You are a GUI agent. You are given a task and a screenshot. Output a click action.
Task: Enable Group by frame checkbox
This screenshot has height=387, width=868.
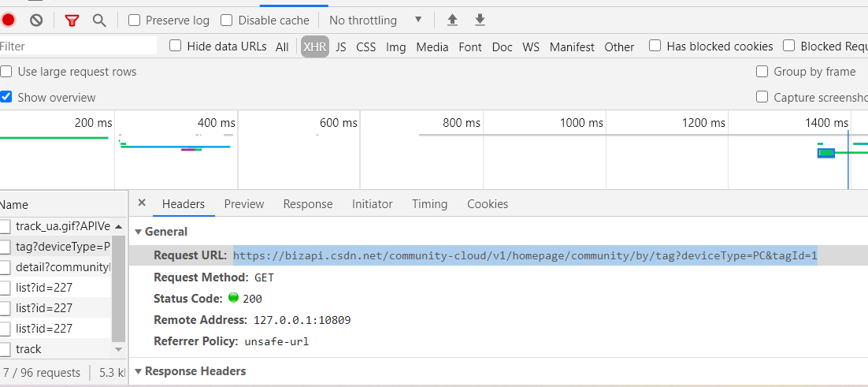[x=762, y=72]
